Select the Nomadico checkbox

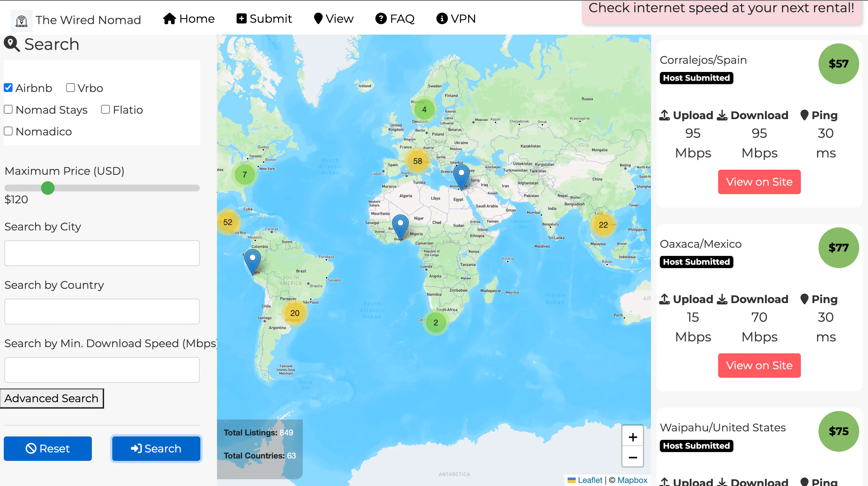[x=8, y=131]
